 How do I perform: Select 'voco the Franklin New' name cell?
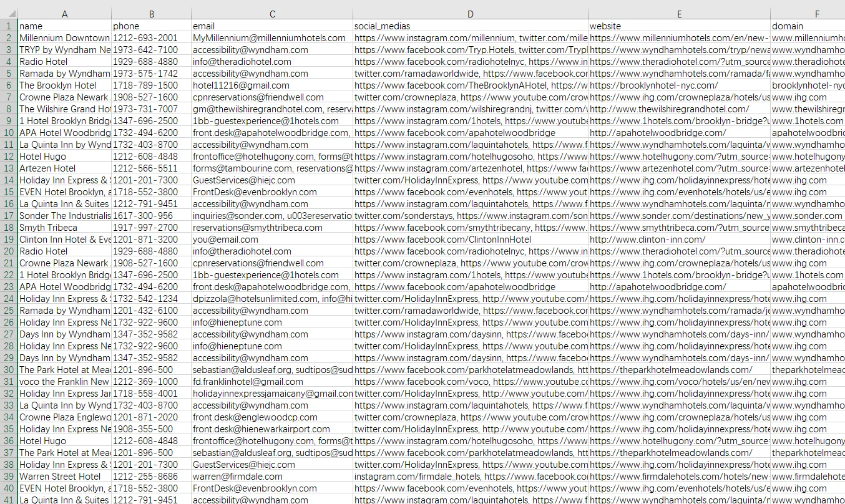click(x=65, y=382)
